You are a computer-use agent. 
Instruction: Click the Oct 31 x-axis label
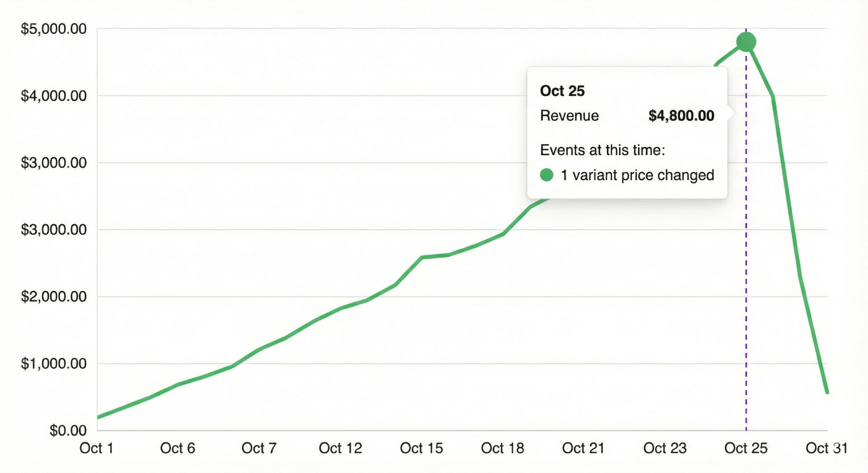826,448
